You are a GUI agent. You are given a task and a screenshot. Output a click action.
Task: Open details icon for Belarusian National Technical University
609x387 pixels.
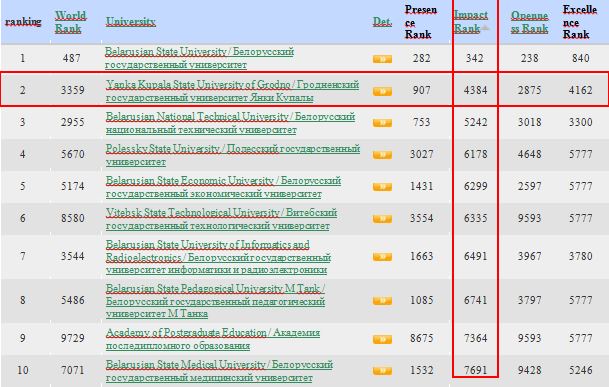(382, 123)
